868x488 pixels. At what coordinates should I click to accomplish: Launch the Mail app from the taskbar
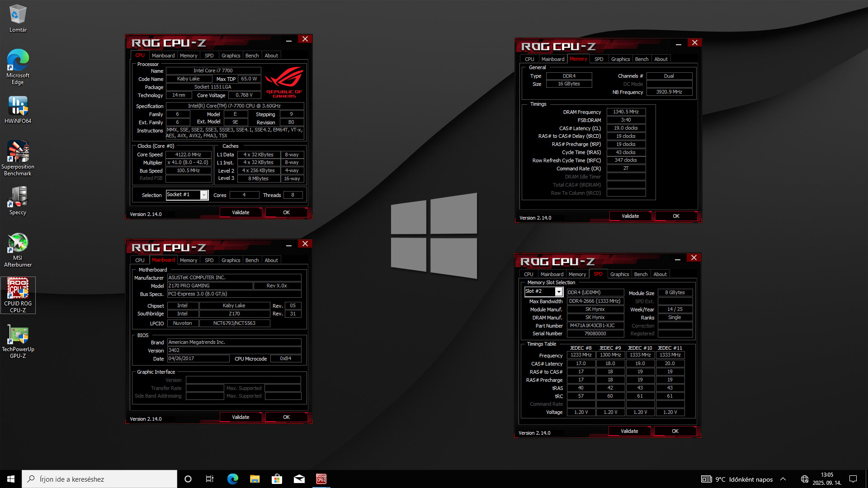pos(299,479)
